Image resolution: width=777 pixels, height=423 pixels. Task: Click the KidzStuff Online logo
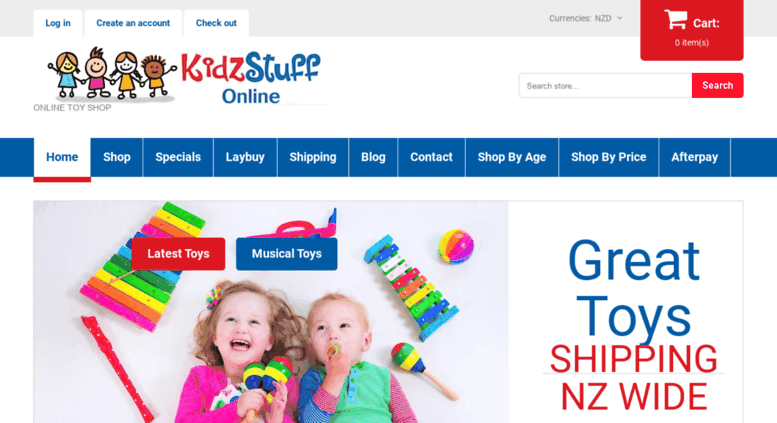(x=183, y=75)
